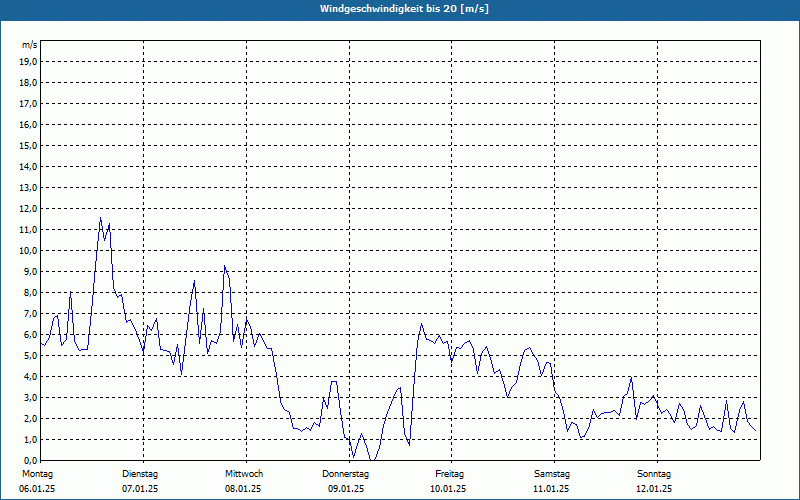Viewport: 800px width, 500px height.
Task: Select the 5,0 axis value
Action: (x=31, y=356)
